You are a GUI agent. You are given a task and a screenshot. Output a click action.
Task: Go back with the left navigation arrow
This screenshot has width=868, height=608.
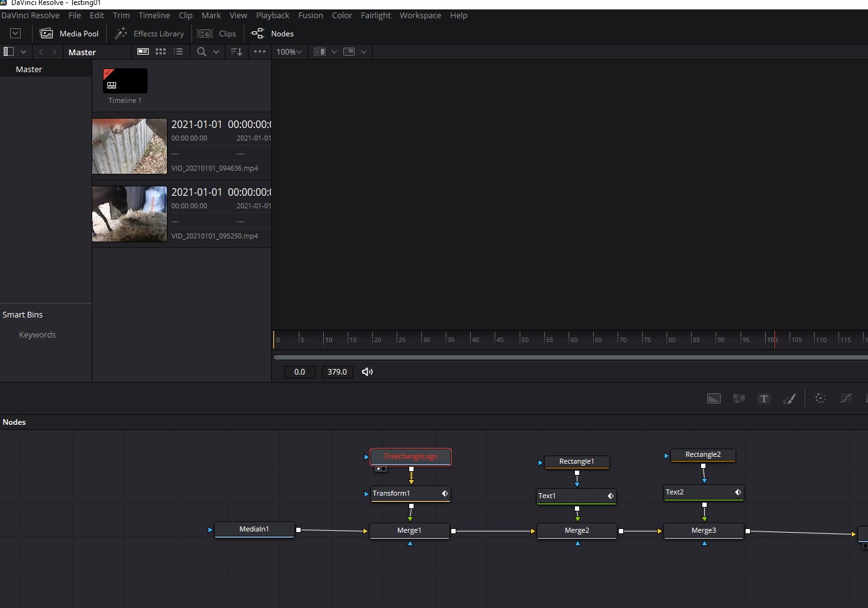(x=41, y=51)
